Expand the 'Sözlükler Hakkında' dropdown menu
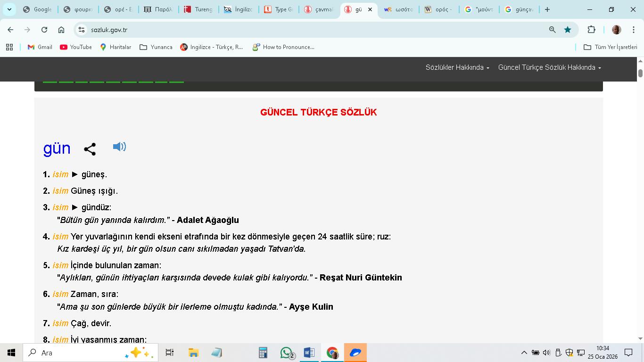The width and height of the screenshot is (644, 362). pos(457,67)
